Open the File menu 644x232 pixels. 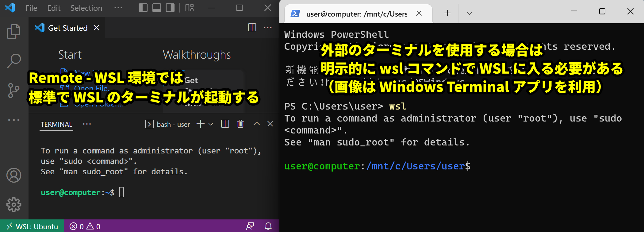point(31,8)
